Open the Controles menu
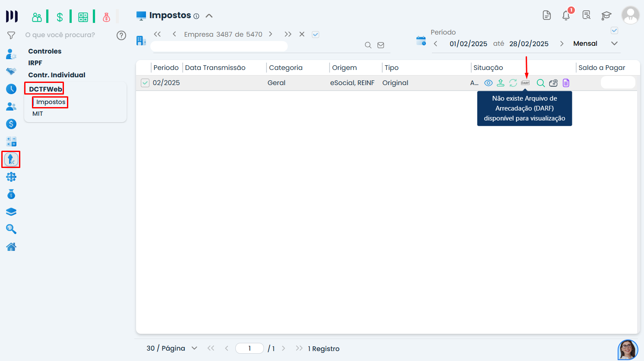The image size is (644, 361). tap(45, 51)
